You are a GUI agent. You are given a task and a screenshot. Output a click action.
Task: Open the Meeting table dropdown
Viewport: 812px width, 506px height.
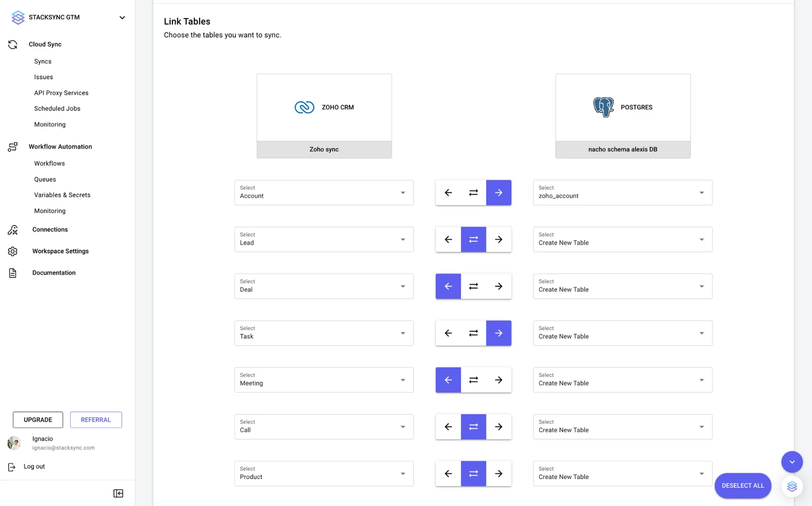[x=324, y=380]
